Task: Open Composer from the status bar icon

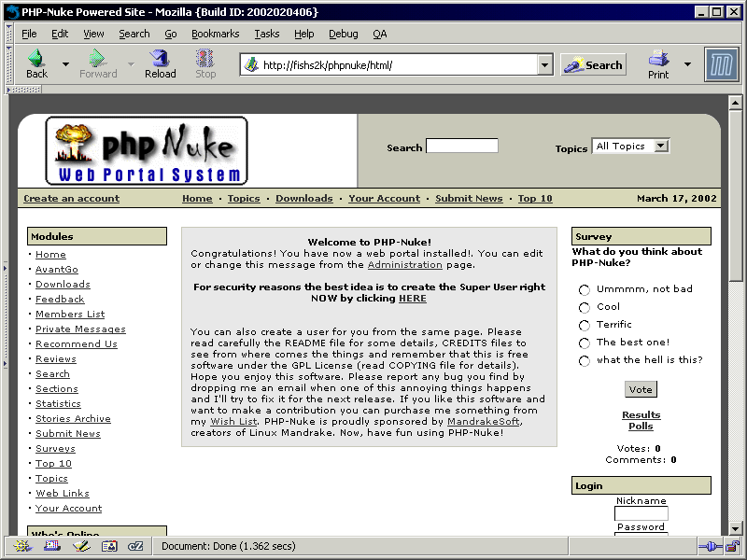Action: 81,546
